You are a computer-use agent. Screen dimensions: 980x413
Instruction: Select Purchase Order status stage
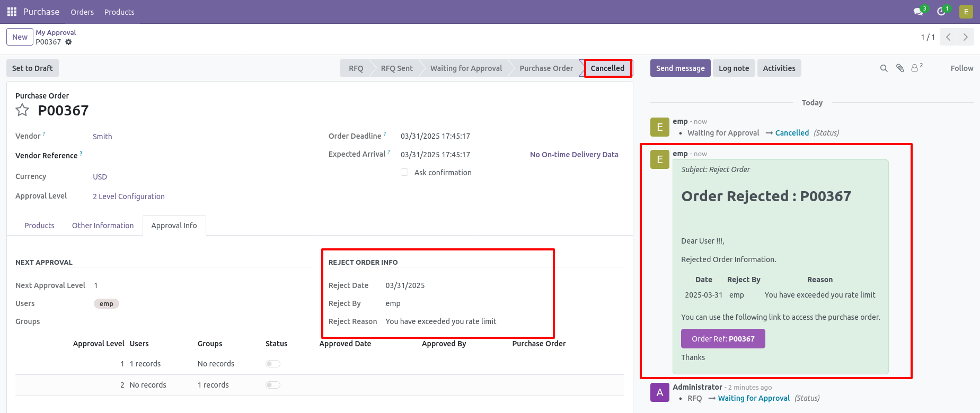tap(546, 68)
